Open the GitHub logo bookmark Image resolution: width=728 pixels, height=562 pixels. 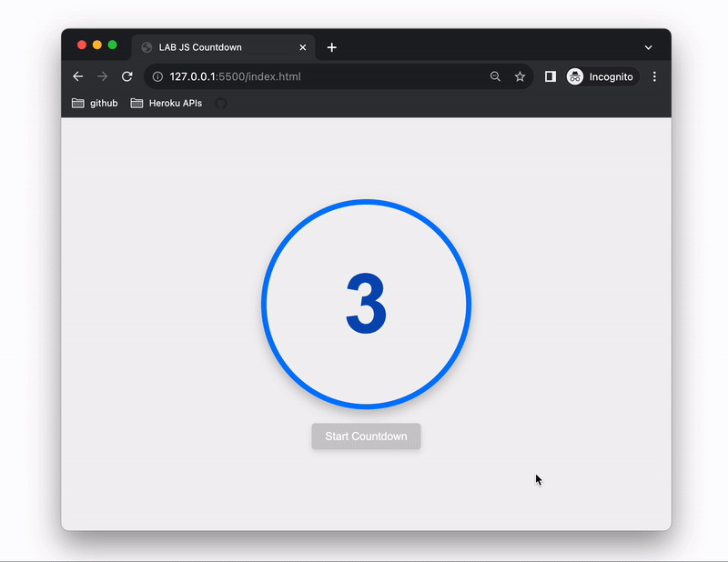point(221,103)
